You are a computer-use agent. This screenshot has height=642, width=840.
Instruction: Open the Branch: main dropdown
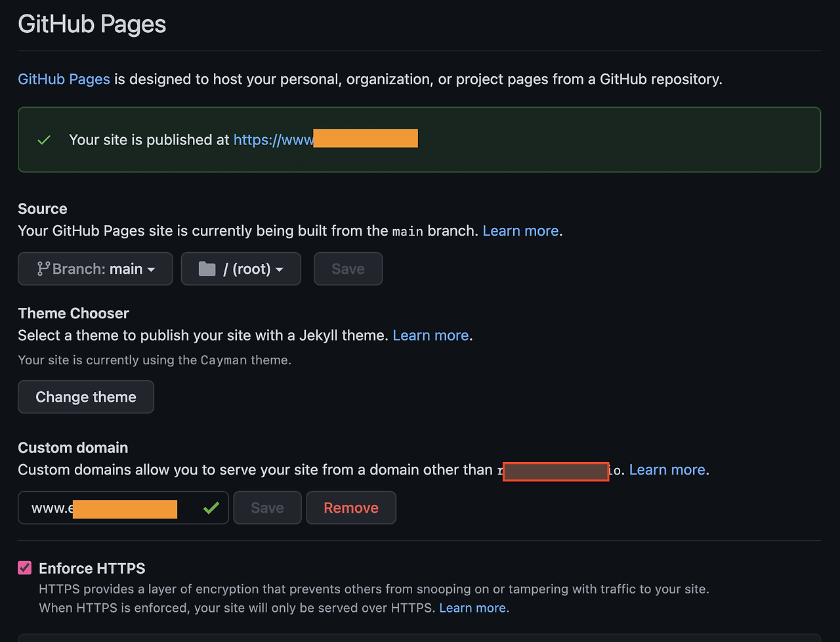coord(95,268)
